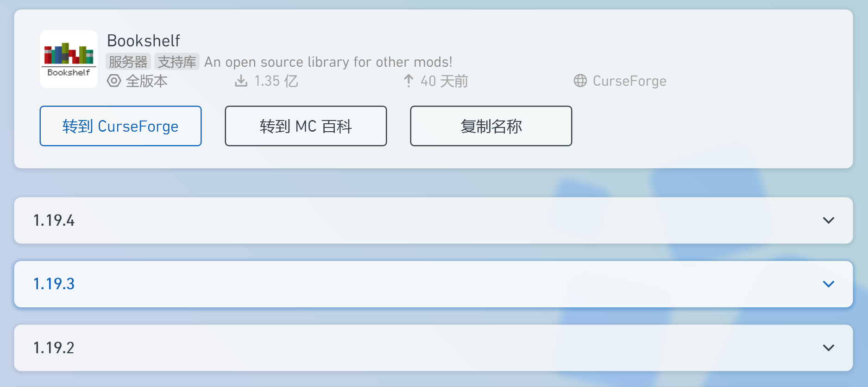This screenshot has width=868, height=387.
Task: Click the mod description text
Action: (328, 61)
